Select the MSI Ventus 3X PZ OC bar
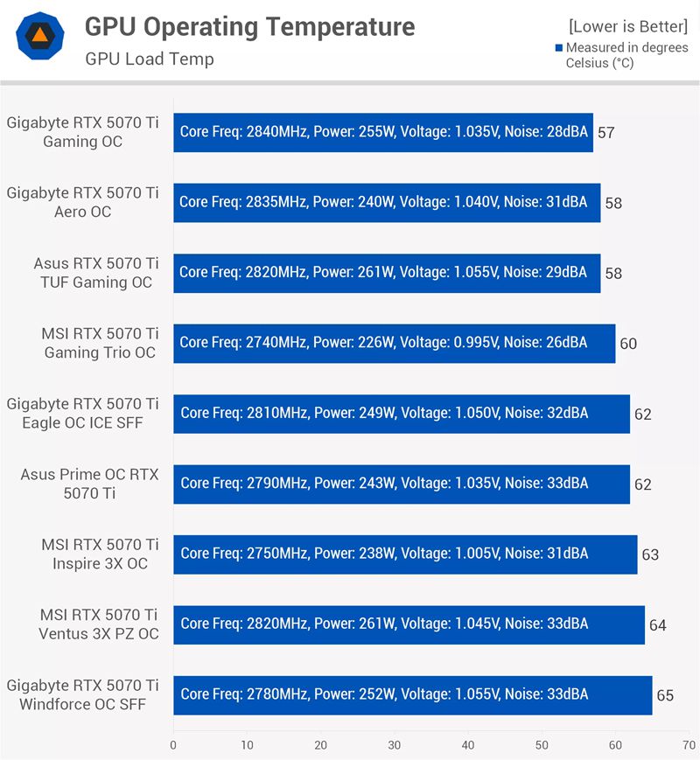This screenshot has width=700, height=760. pos(409,624)
